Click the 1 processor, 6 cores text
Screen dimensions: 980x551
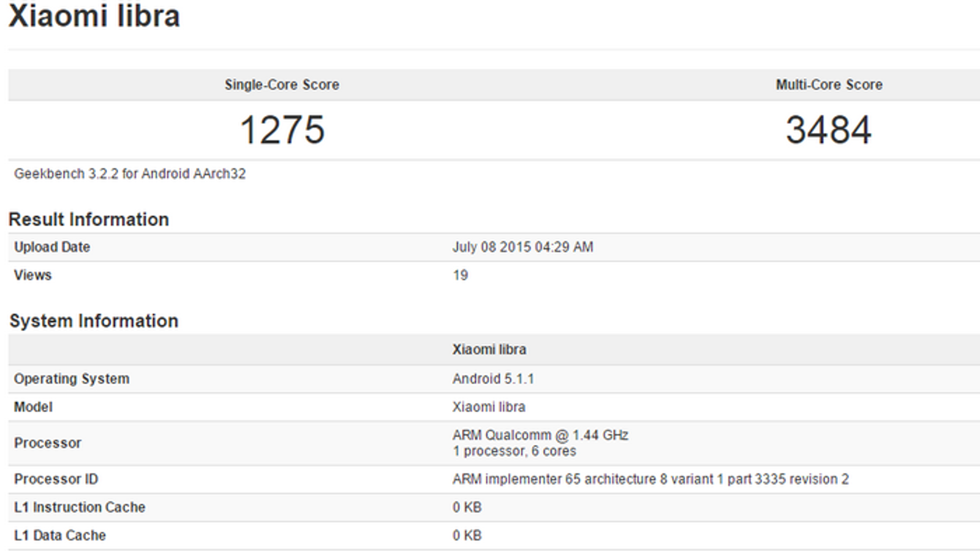pyautogui.click(x=514, y=451)
